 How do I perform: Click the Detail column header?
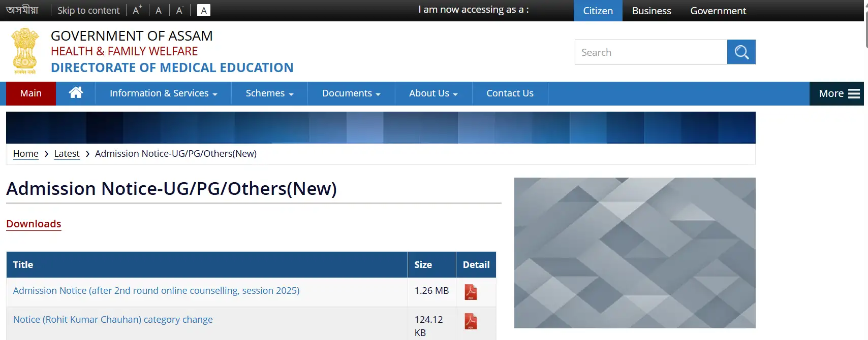[x=476, y=264]
